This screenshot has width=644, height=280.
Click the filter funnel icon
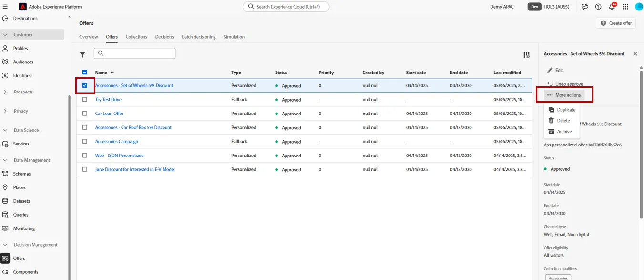pos(82,55)
